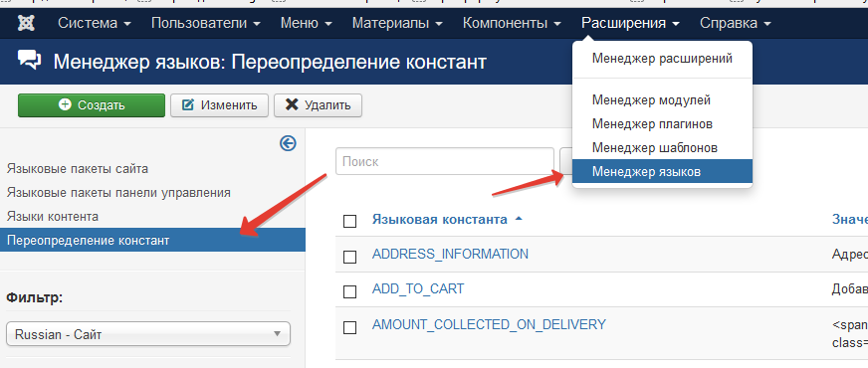868x368 pixels.
Task: Expand the Russian - Сайт filter dropdown
Action: [148, 334]
